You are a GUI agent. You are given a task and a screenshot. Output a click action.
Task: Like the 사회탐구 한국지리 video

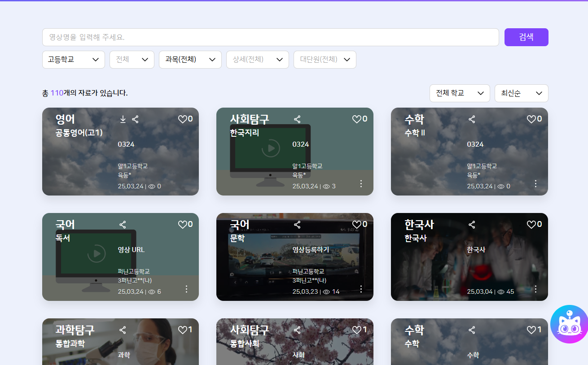pos(356,119)
